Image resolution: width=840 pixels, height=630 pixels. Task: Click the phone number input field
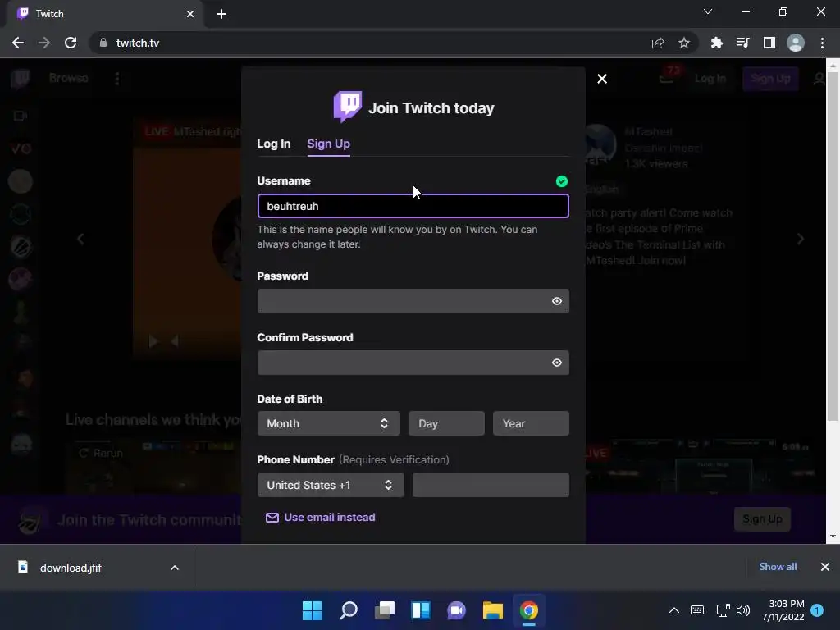point(491,485)
